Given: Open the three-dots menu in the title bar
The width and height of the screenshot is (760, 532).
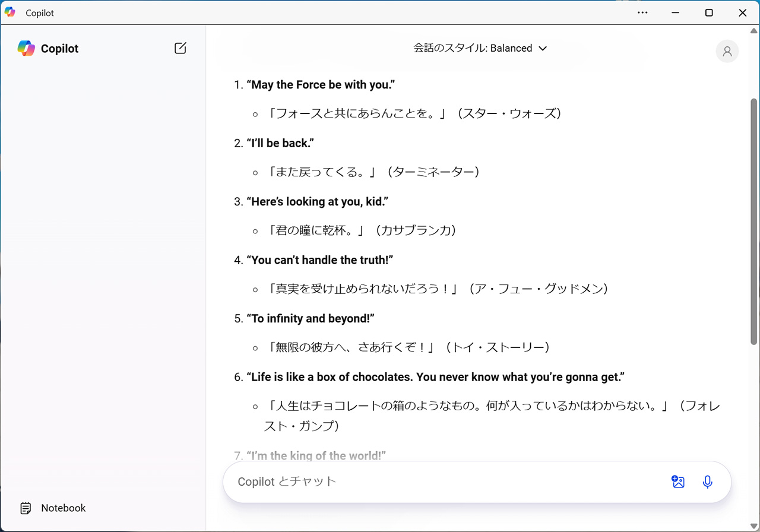Looking at the screenshot, I should click(x=642, y=12).
